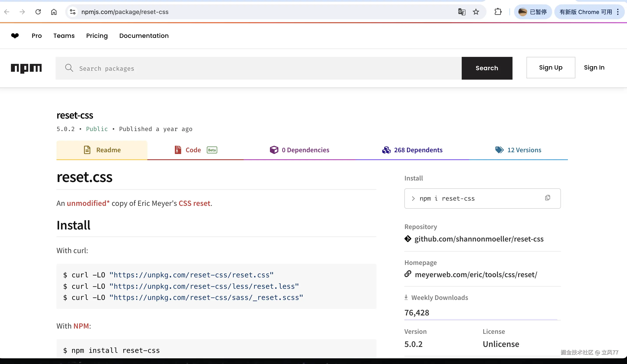Open the 12 Versions tab
The height and width of the screenshot is (364, 627).
coord(518,150)
